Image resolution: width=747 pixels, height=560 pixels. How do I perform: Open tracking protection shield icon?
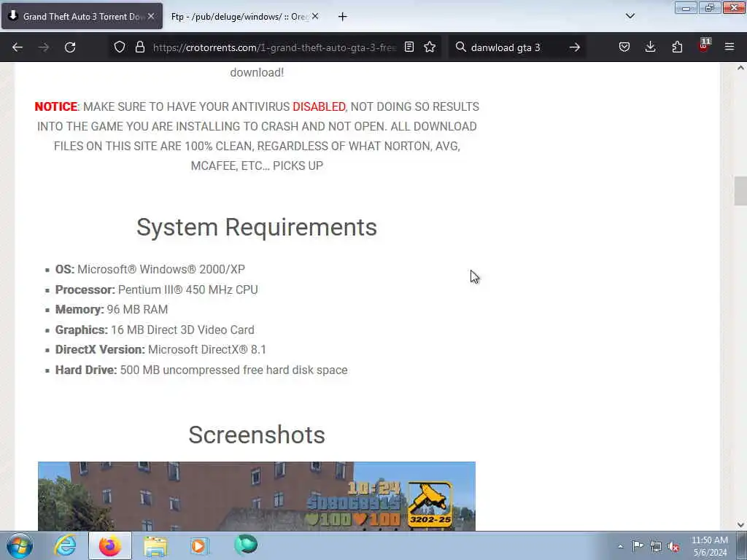pyautogui.click(x=120, y=47)
